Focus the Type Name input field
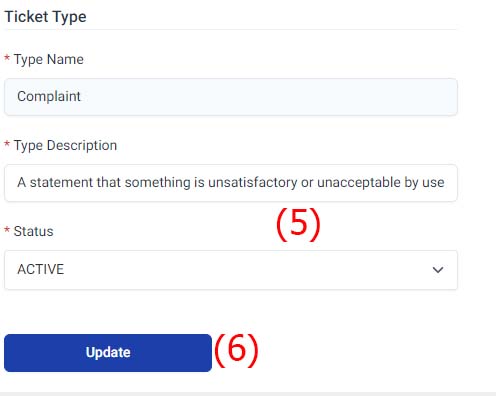Screen dimensions: 496x396 click(231, 97)
